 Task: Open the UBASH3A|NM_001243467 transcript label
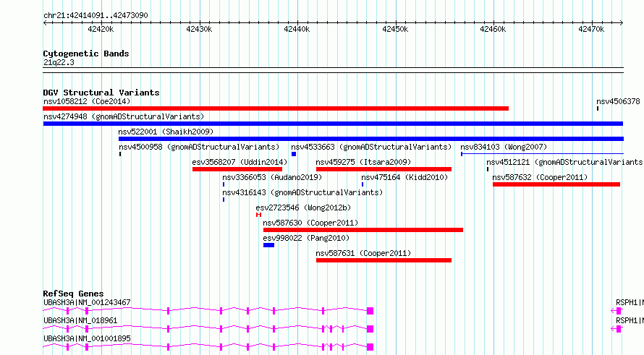pos(87,302)
